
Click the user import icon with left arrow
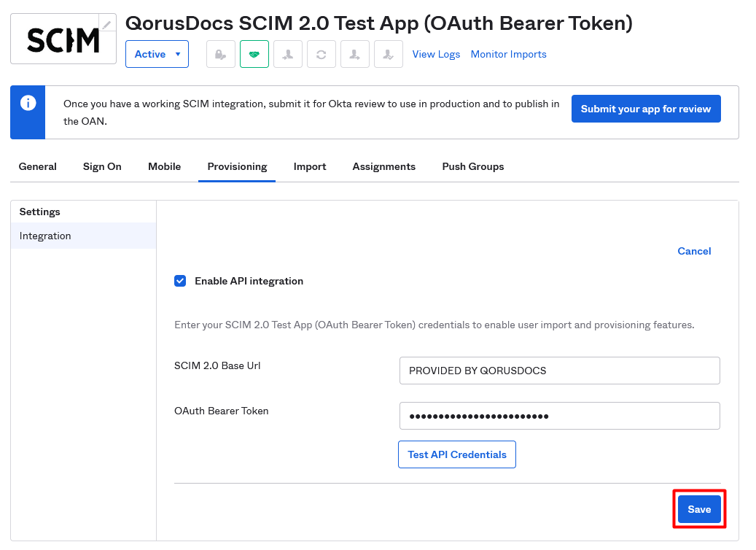pos(288,54)
